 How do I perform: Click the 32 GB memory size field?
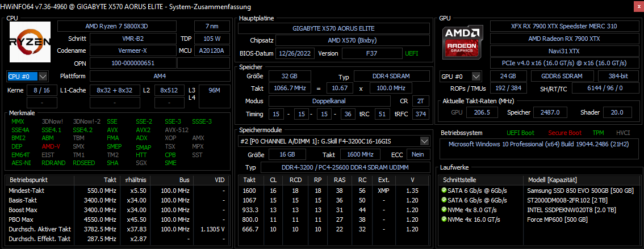point(290,77)
